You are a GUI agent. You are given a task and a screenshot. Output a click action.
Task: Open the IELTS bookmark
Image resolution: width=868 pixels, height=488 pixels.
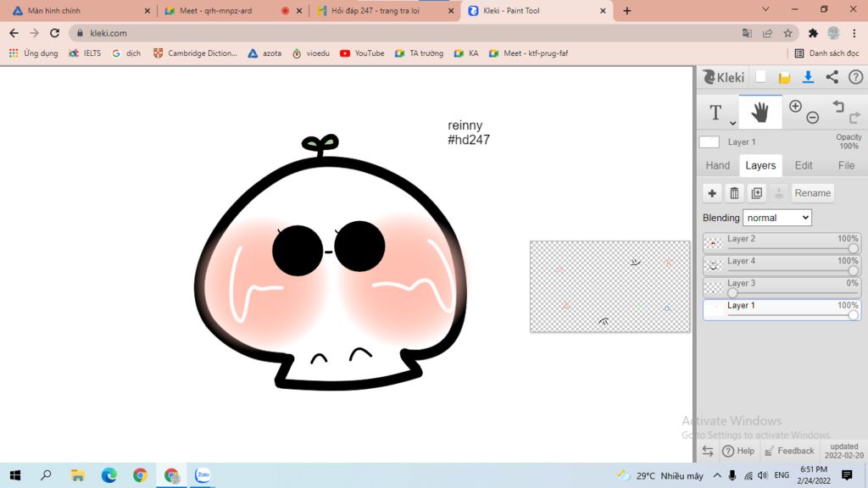85,53
